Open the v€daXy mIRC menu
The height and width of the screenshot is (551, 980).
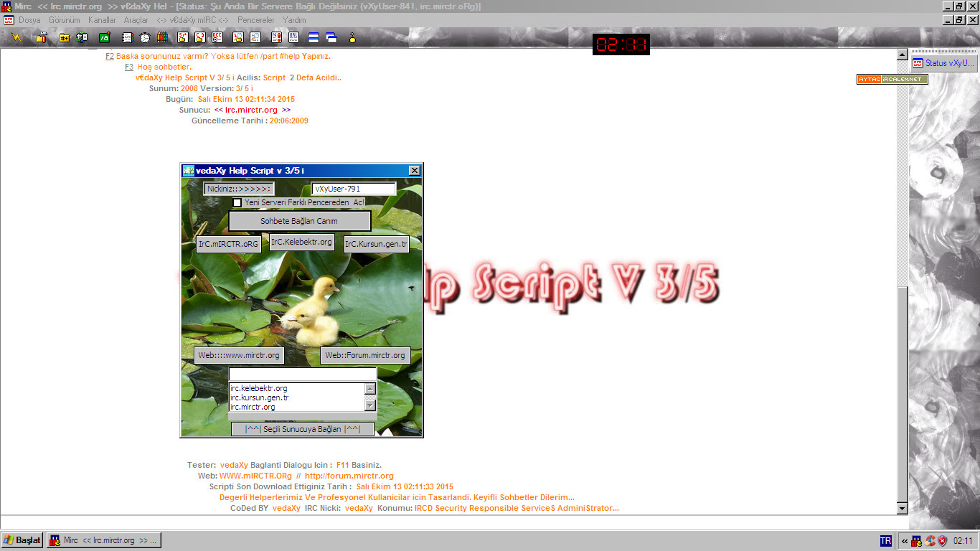[193, 20]
